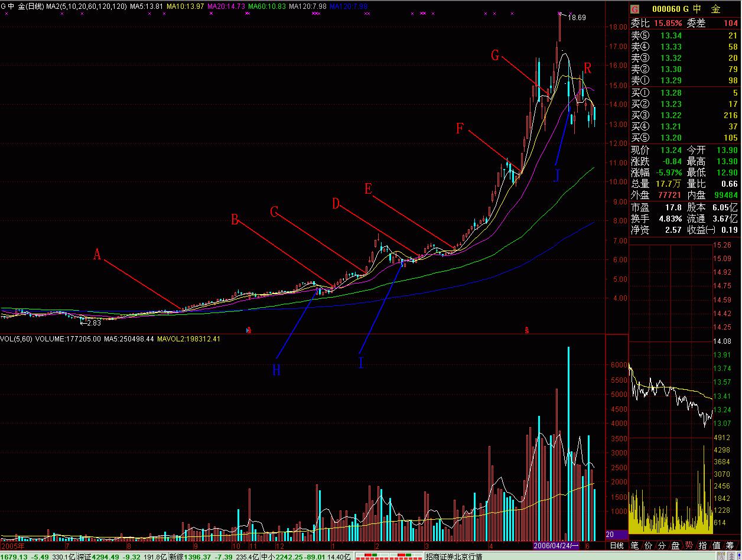
Task: Click the 新综 1396.37 index in status bar
Action: click(197, 556)
